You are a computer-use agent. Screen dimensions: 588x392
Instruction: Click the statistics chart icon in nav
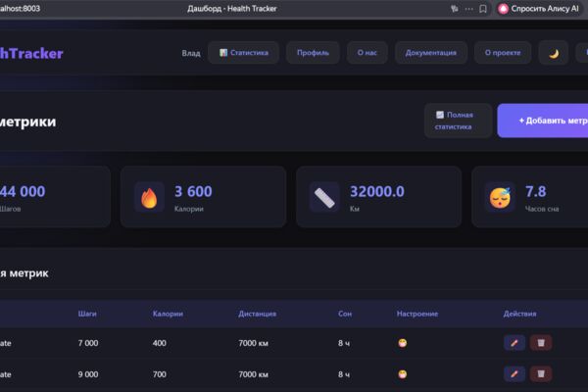point(223,53)
